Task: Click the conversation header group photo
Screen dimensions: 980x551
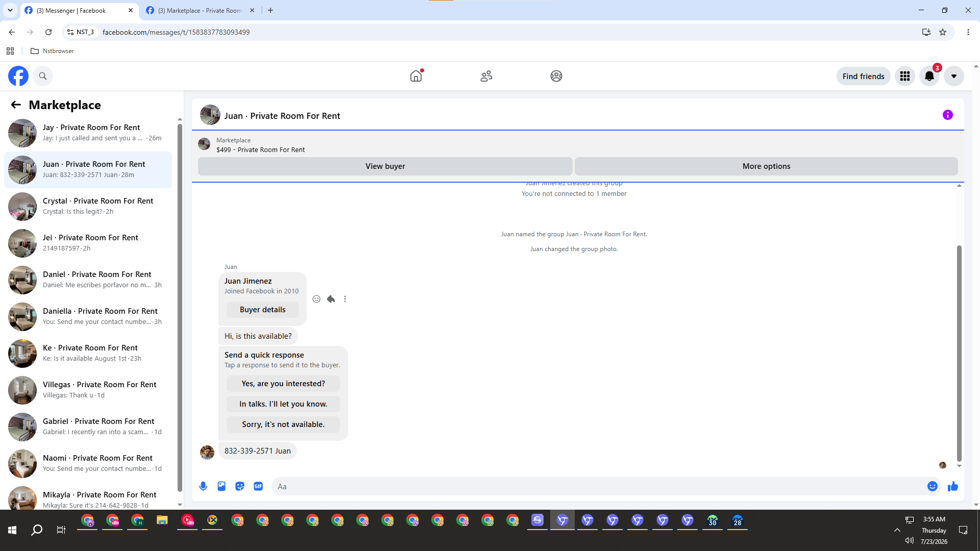Action: (210, 115)
